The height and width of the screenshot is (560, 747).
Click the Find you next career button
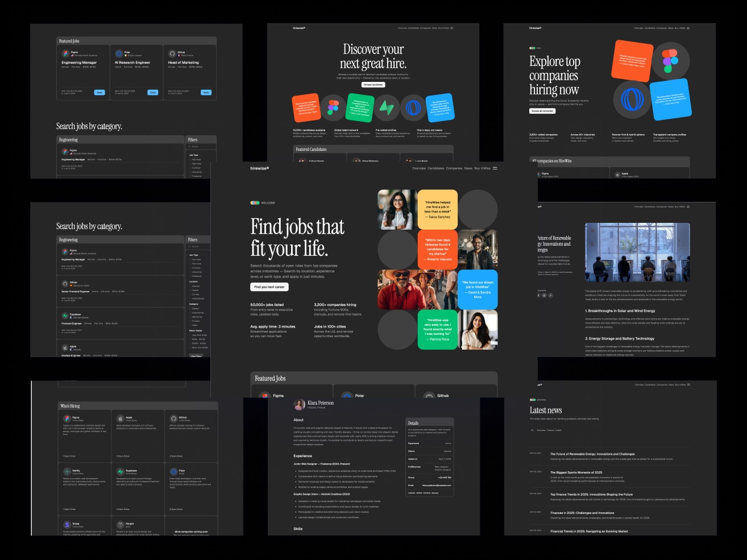269,287
